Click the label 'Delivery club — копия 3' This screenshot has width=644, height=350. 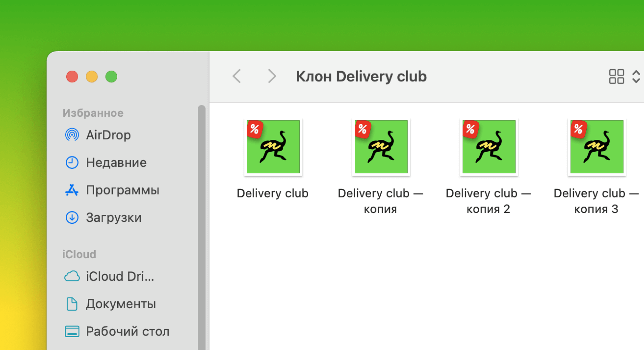[x=596, y=201]
